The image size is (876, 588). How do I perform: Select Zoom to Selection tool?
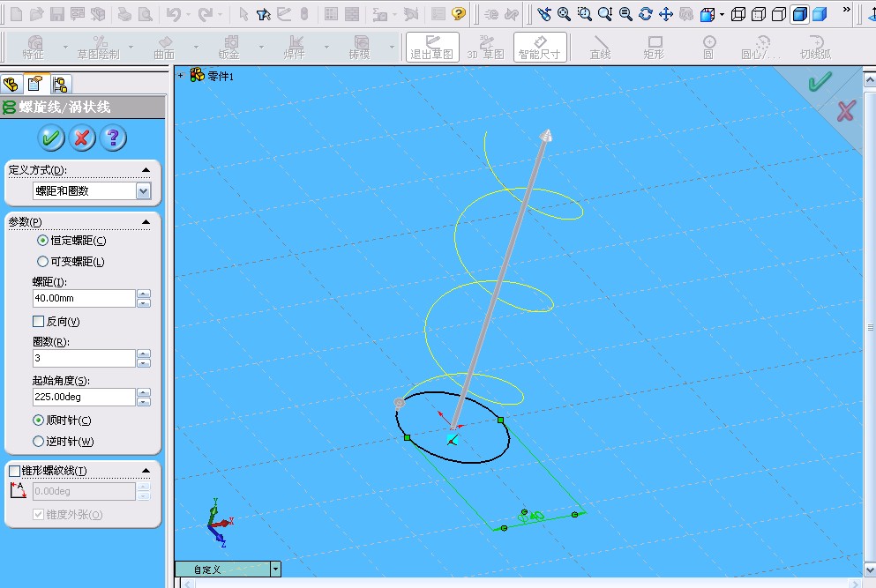coord(625,14)
